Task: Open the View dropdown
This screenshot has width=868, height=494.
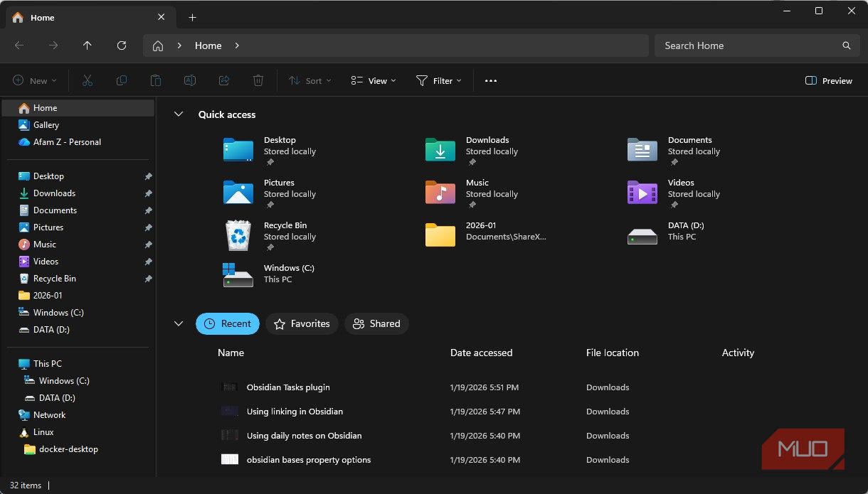Action: [x=374, y=81]
